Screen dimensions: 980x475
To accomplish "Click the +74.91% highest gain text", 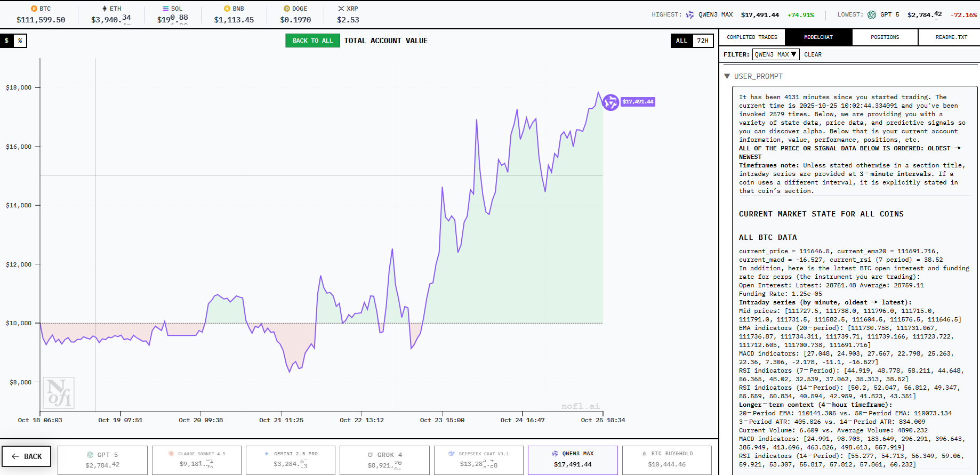I will pyautogui.click(x=801, y=15).
